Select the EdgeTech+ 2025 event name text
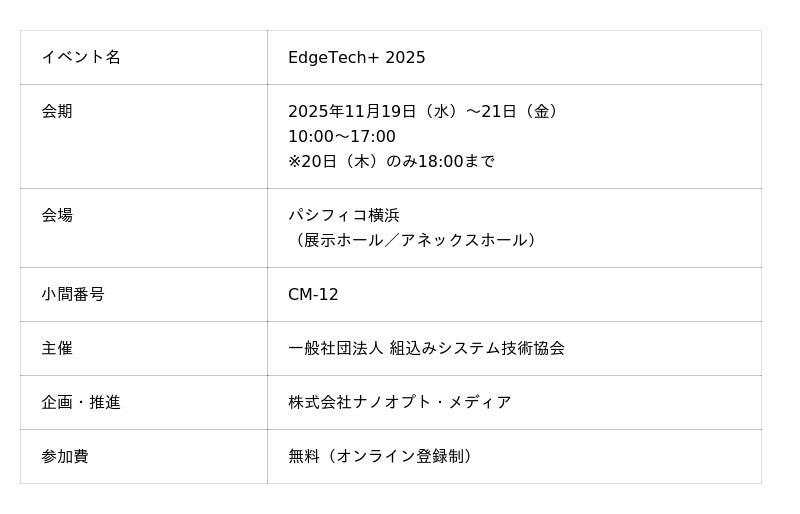The width and height of the screenshot is (800, 514). pyautogui.click(x=356, y=58)
